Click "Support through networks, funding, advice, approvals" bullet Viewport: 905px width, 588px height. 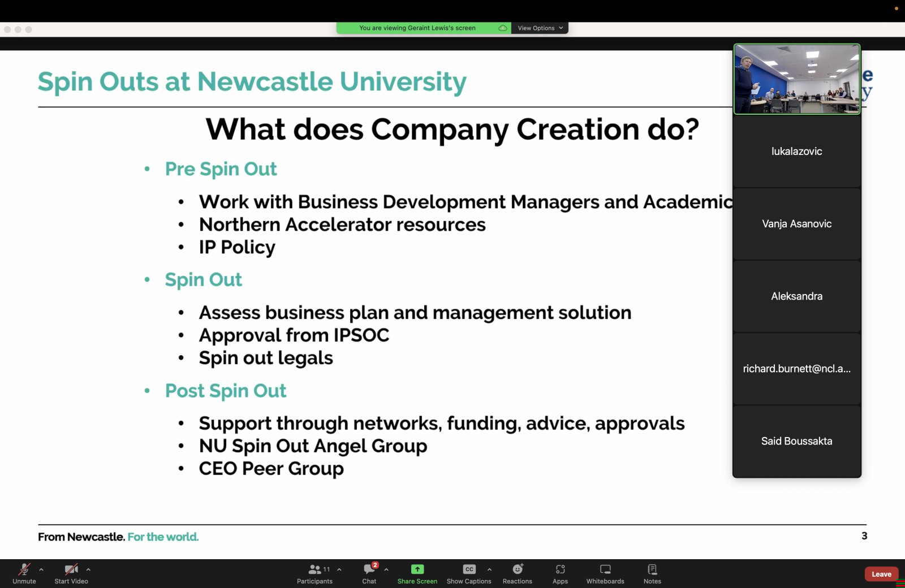442,423
